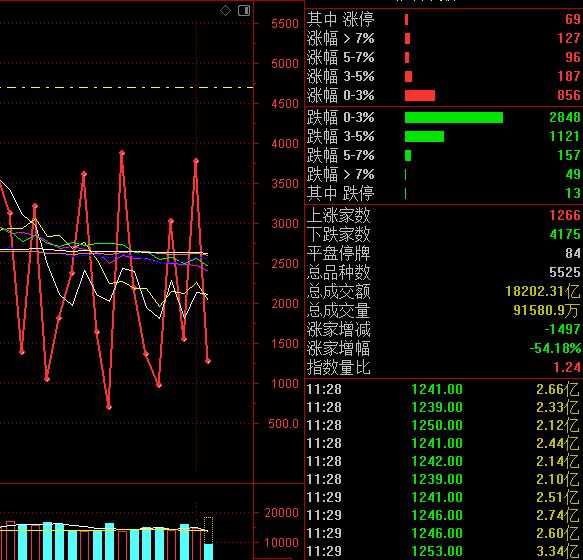Click the limit-down count 13

coord(573,193)
